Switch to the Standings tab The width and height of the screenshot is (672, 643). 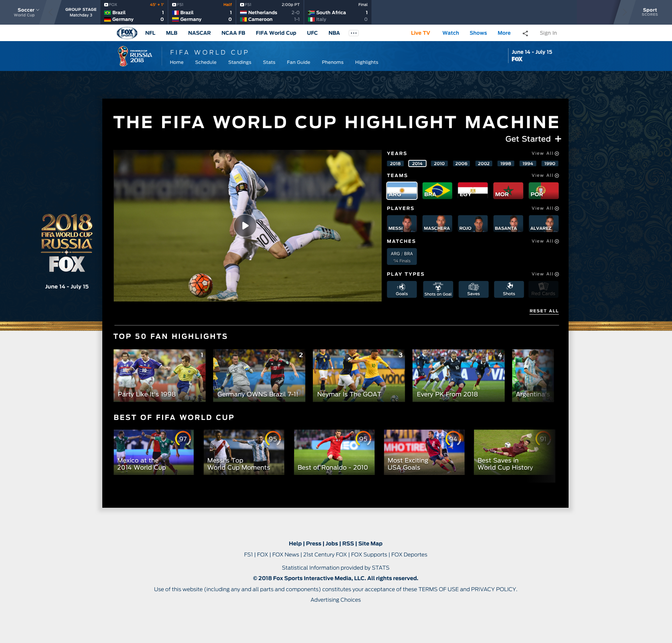pyautogui.click(x=239, y=62)
